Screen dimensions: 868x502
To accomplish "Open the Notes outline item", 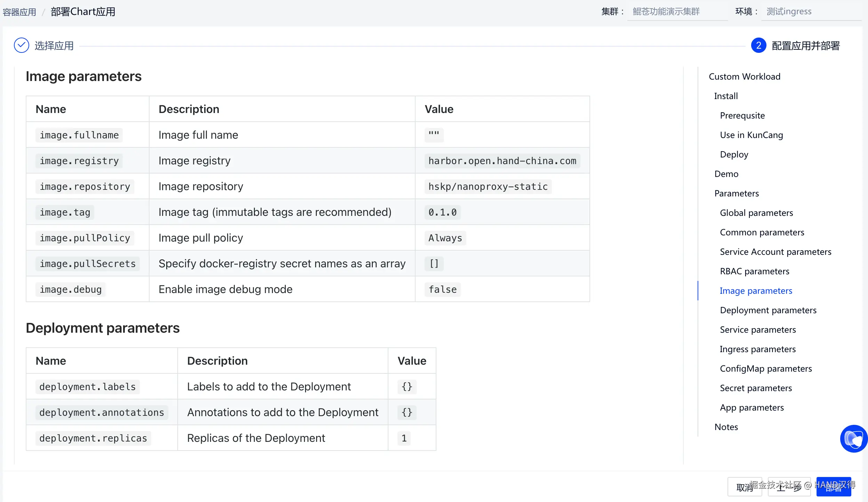I will pyautogui.click(x=726, y=427).
